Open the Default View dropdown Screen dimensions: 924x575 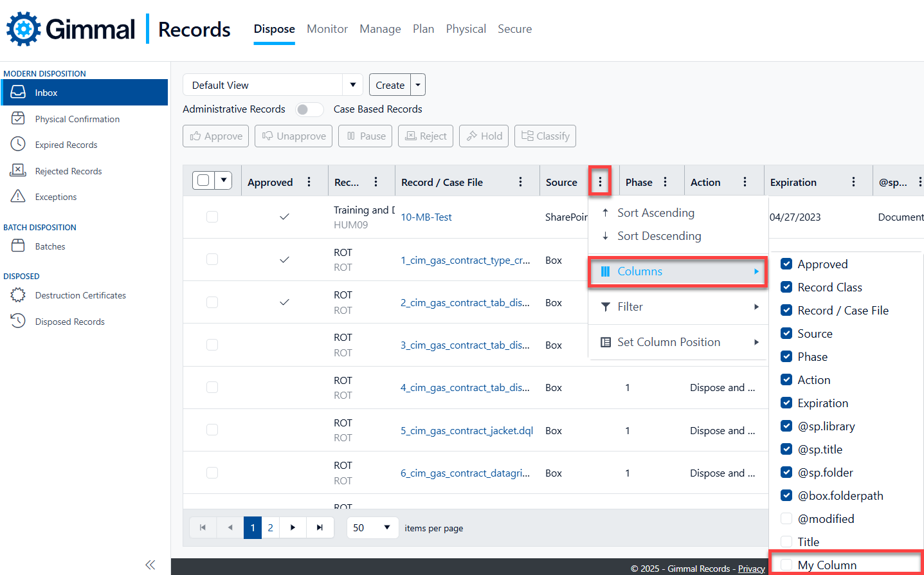352,85
